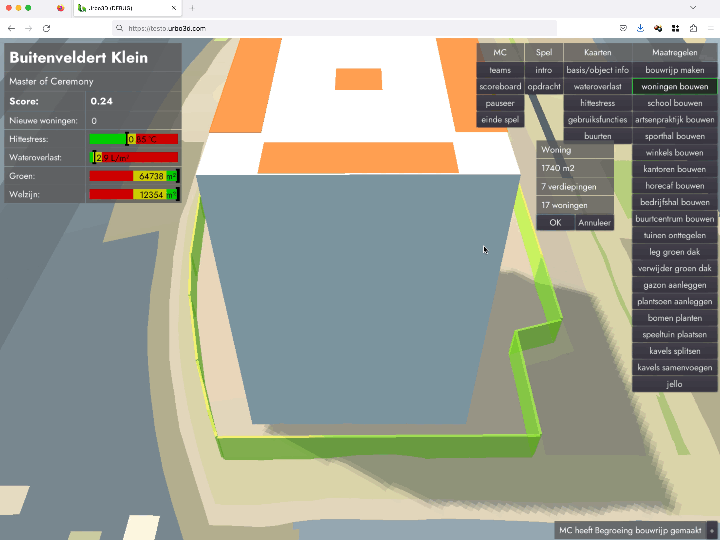Click the browser reload icon
The image size is (720, 540).
click(x=46, y=28)
